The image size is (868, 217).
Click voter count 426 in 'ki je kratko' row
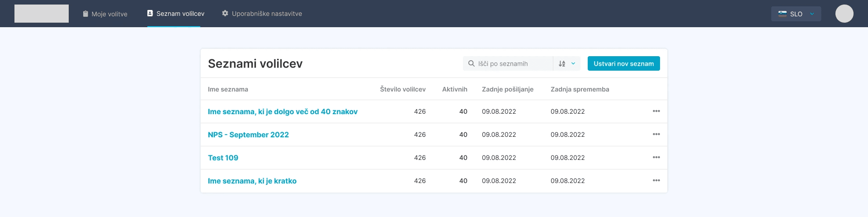tap(420, 181)
